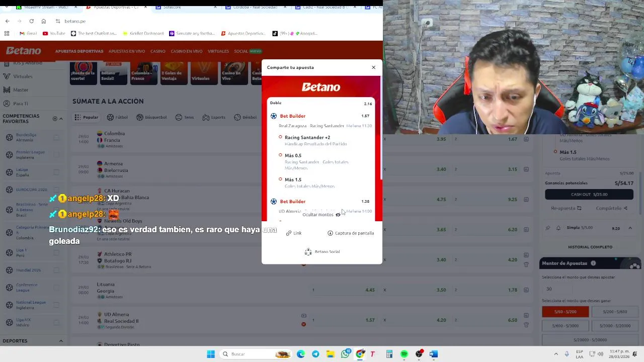Screen dimensions: 644x362
Task: Open Windows Start menu
Action: pos(211,354)
